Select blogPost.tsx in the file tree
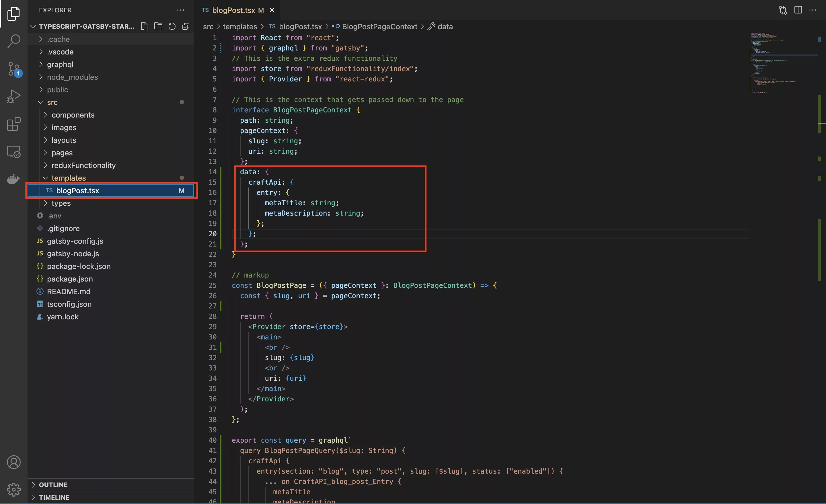This screenshot has width=826, height=504. [111, 191]
